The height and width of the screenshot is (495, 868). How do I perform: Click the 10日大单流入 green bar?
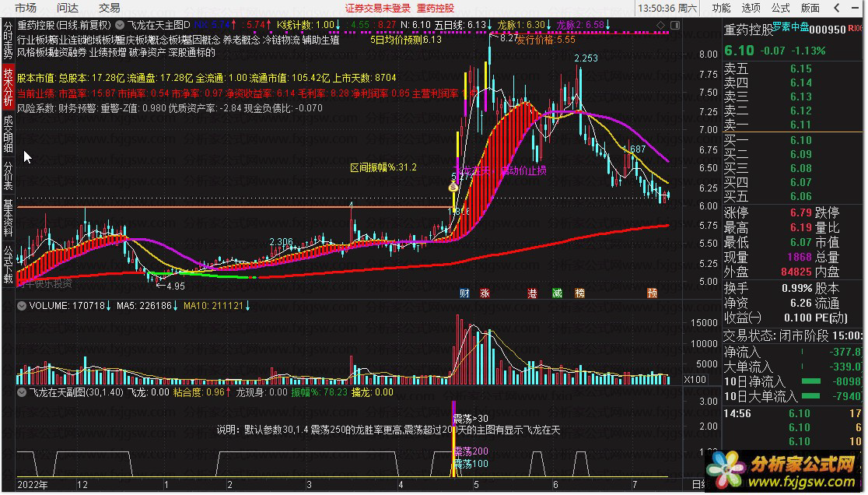tap(811, 396)
